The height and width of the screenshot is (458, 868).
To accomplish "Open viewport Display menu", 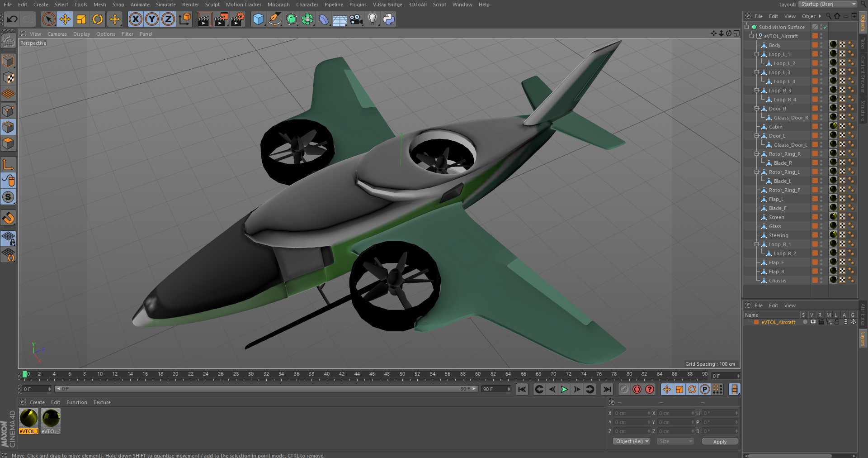I will point(81,34).
